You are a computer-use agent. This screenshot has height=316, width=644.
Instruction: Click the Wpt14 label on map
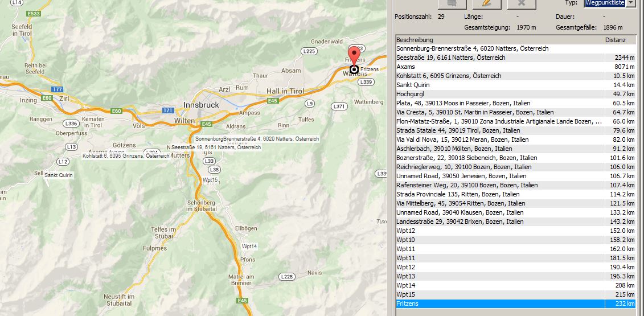pos(249,247)
